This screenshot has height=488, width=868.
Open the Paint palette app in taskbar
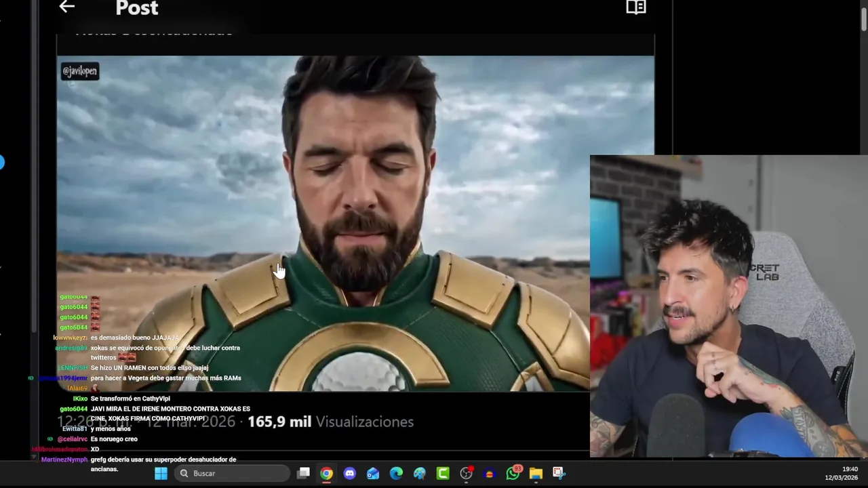[x=420, y=473]
